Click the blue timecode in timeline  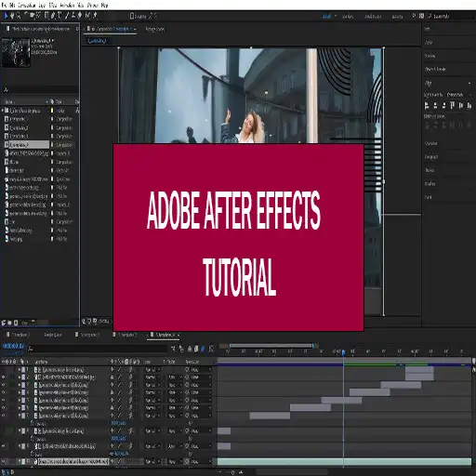(13, 346)
